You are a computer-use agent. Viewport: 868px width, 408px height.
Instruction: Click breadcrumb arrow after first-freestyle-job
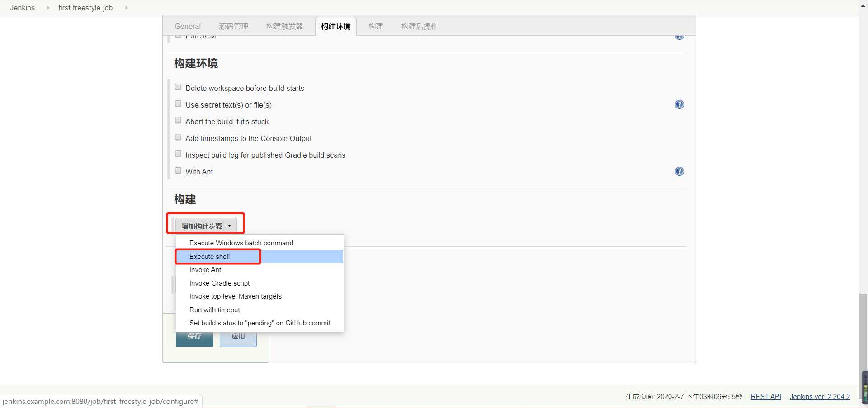[126, 8]
